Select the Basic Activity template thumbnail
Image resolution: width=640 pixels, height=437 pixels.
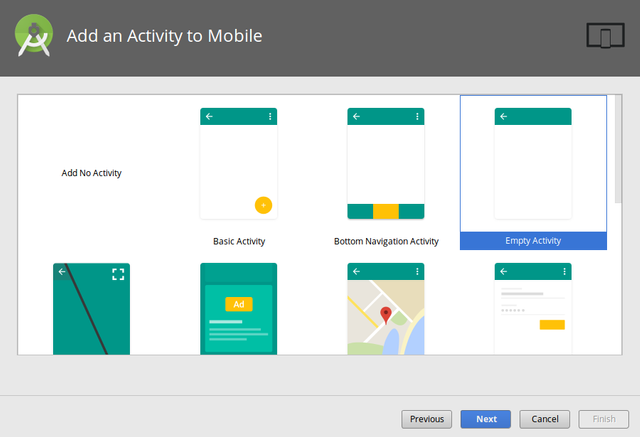pos(239,164)
